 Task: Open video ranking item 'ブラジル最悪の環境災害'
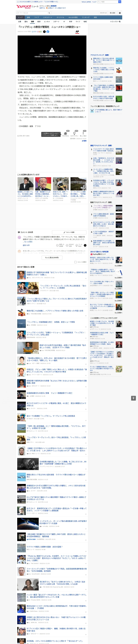pyautogui.click(x=104, y=215)
